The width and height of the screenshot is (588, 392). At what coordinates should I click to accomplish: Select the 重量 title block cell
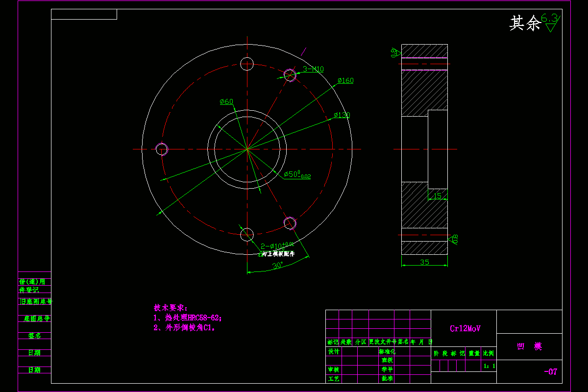click(x=474, y=353)
